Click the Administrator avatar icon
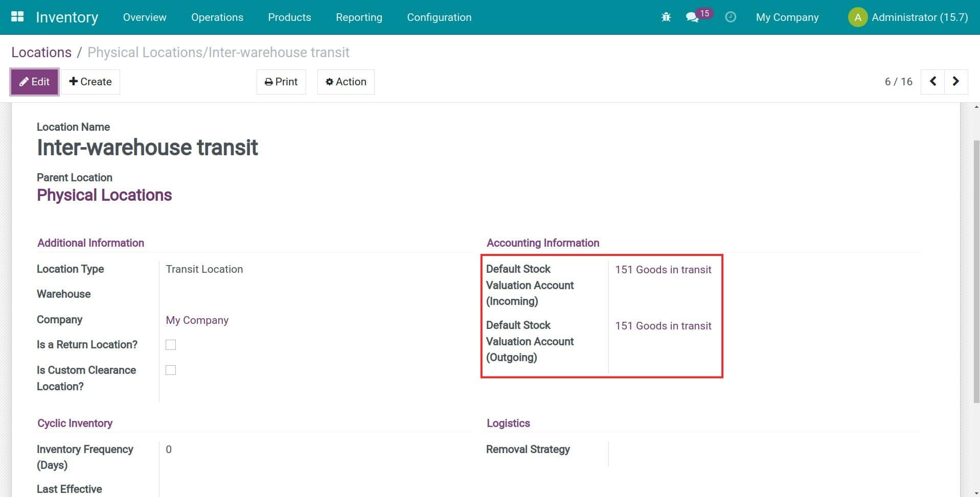980x497 pixels. point(857,17)
